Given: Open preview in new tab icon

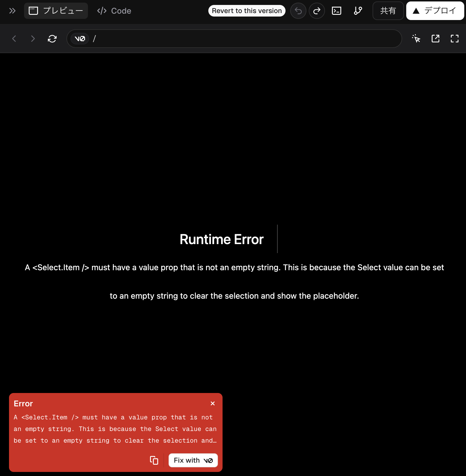Looking at the screenshot, I should tap(435, 39).
